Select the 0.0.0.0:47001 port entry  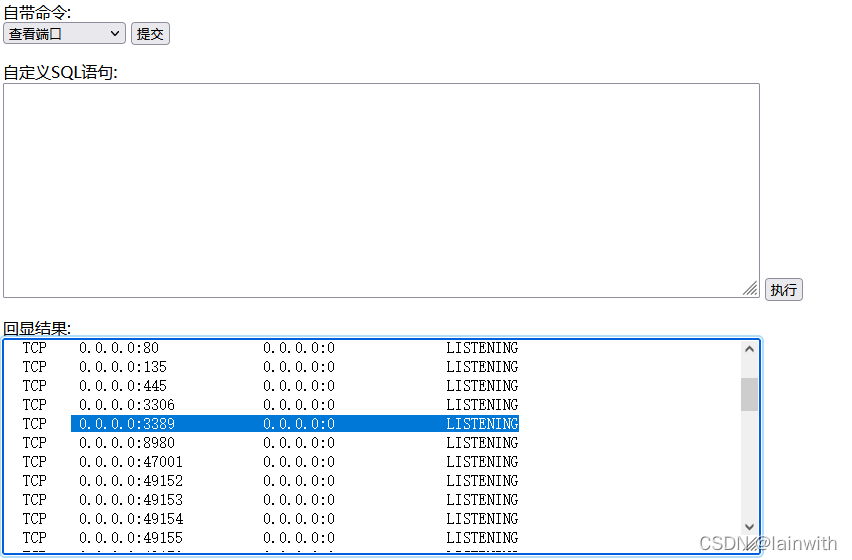(131, 462)
